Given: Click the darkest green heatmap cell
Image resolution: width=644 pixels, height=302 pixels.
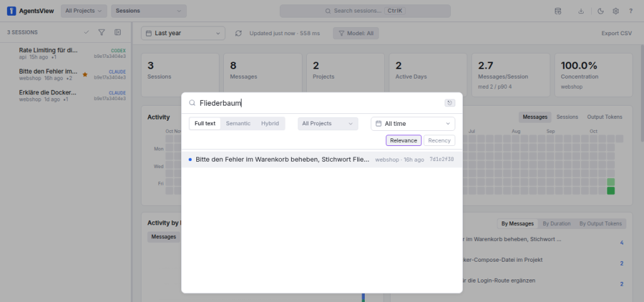Looking at the screenshot, I should tap(611, 191).
